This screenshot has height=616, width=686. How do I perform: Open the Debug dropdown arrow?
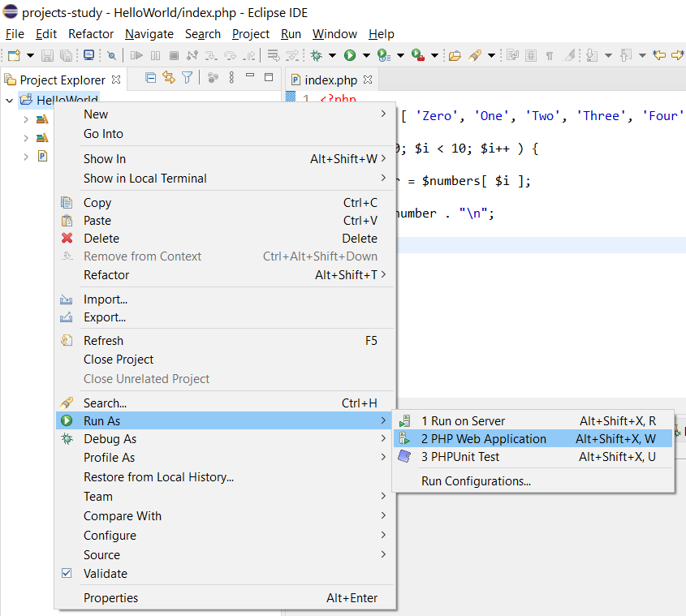(333, 55)
